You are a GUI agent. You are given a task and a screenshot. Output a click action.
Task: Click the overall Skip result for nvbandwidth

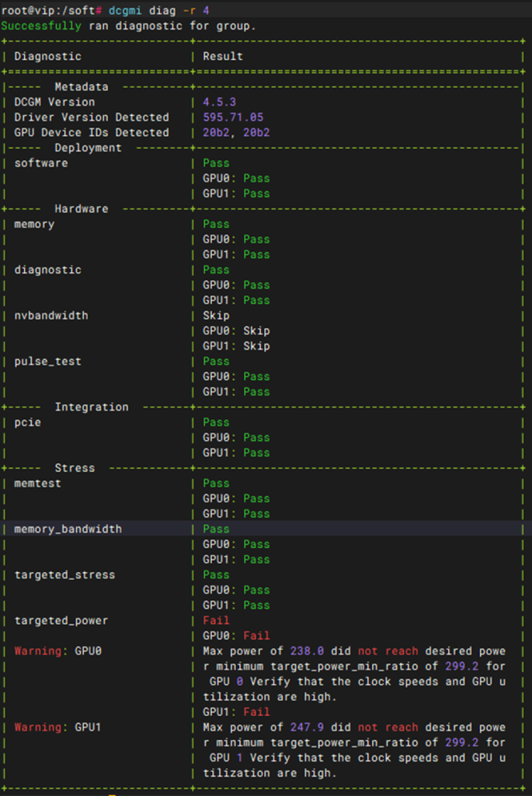click(x=216, y=316)
